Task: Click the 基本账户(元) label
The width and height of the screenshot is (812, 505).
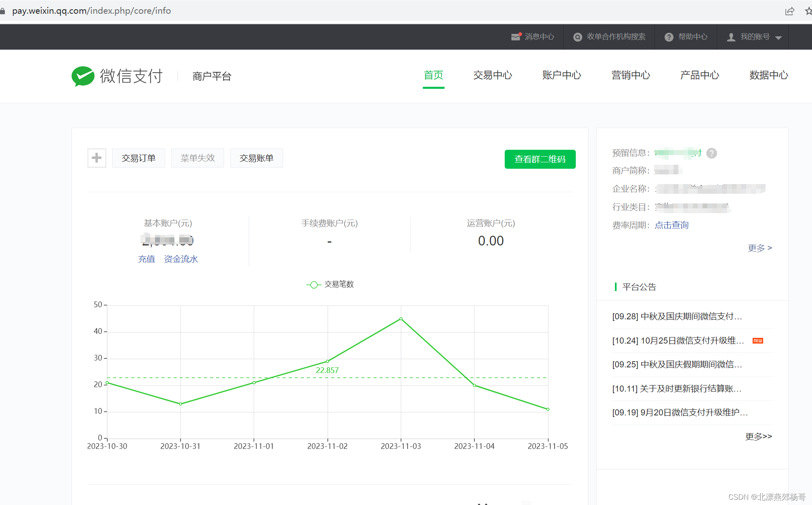Action: pos(168,223)
